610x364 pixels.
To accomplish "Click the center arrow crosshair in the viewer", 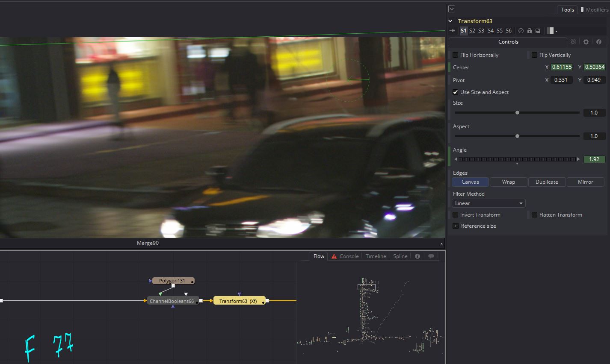I will 350,79.
